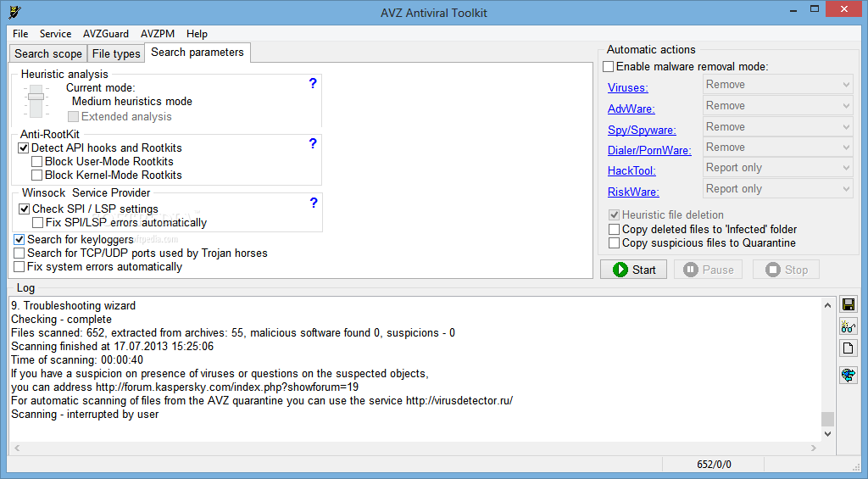Open the File menu
The image size is (868, 479).
click(x=20, y=34)
